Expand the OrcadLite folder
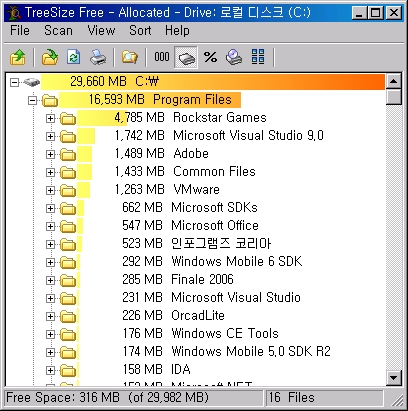This screenshot has height=411, width=408. 50,316
